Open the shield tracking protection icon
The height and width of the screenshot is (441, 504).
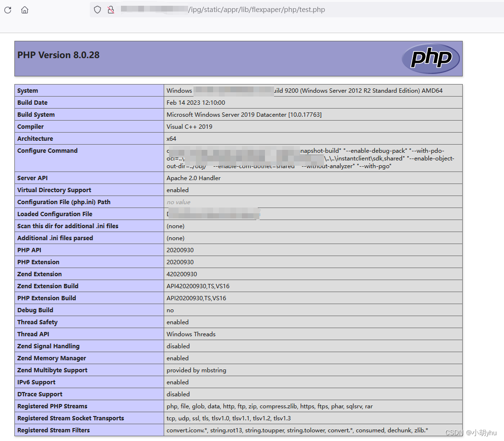pyautogui.click(x=97, y=10)
